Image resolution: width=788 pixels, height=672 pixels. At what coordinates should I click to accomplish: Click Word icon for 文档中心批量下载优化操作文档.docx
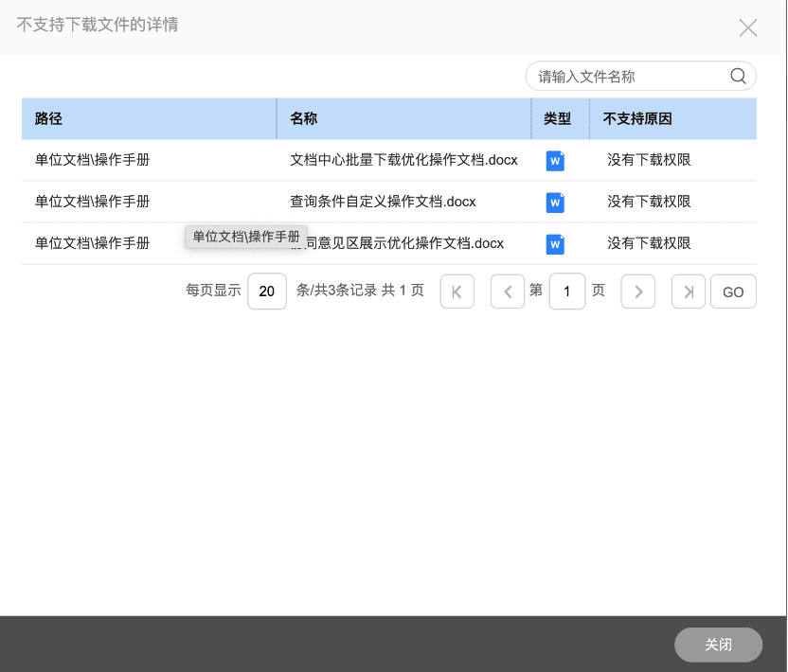pos(555,161)
